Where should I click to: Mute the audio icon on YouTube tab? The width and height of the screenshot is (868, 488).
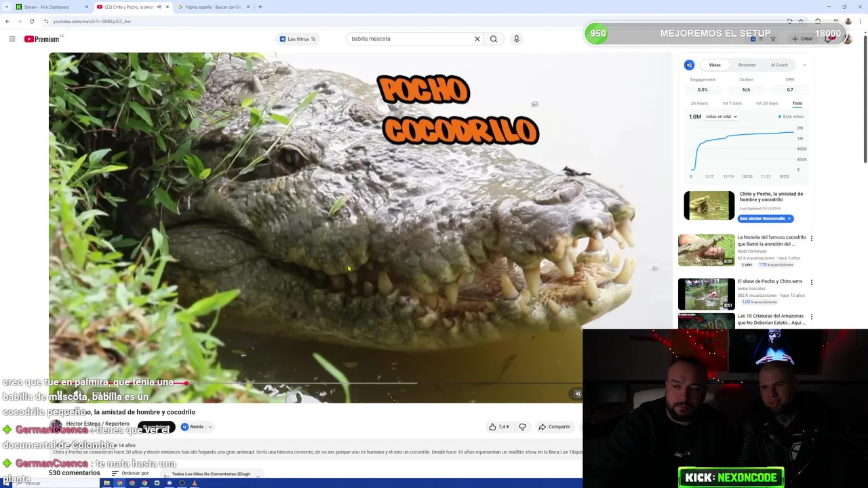coord(159,7)
